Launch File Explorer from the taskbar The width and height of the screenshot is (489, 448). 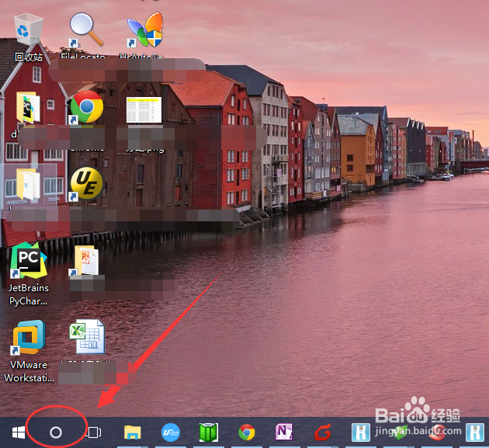tap(133, 432)
